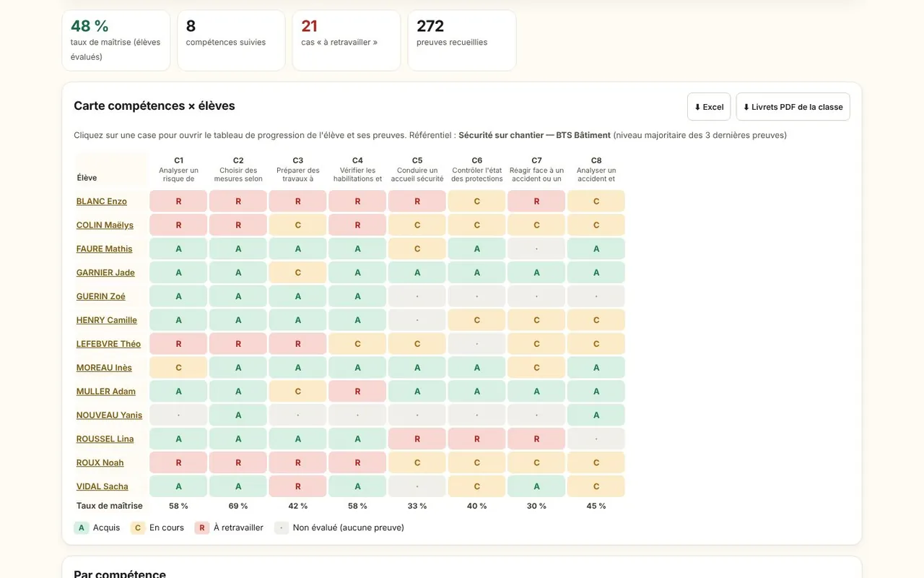
Task: Download the class PDF booklets
Action: pyautogui.click(x=793, y=107)
